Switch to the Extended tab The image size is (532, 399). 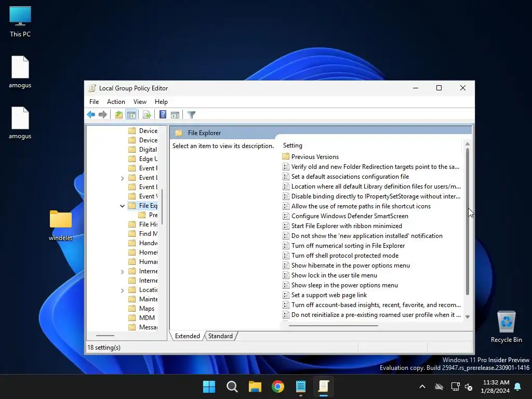pos(187,336)
